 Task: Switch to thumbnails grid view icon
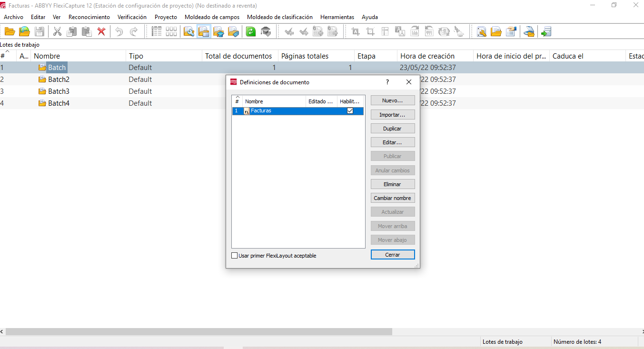click(171, 31)
